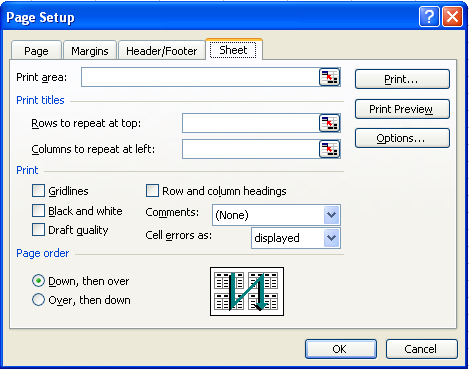The image size is (469, 369).
Task: Select the Down, then over radio button
Action: tap(38, 281)
